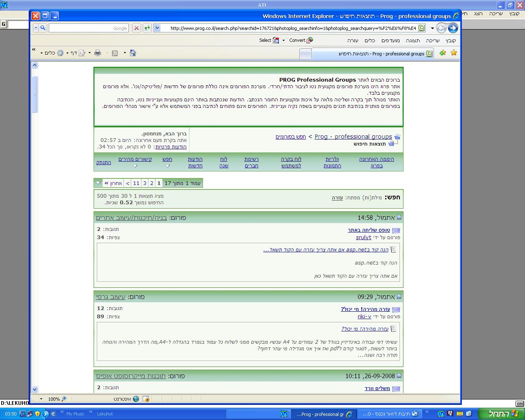Open the עזרה menu in Internet Explorer
Image resolution: width=525 pixels, height=420 pixels.
tap(353, 41)
